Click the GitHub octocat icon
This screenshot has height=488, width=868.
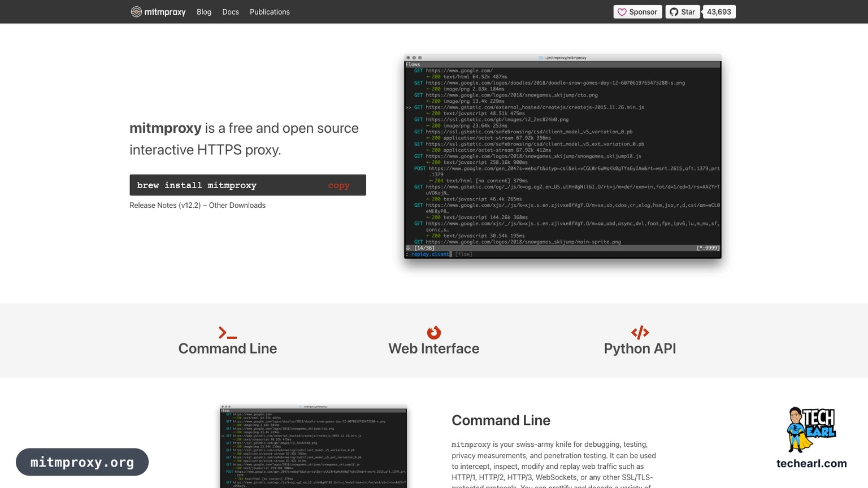[x=674, y=12]
